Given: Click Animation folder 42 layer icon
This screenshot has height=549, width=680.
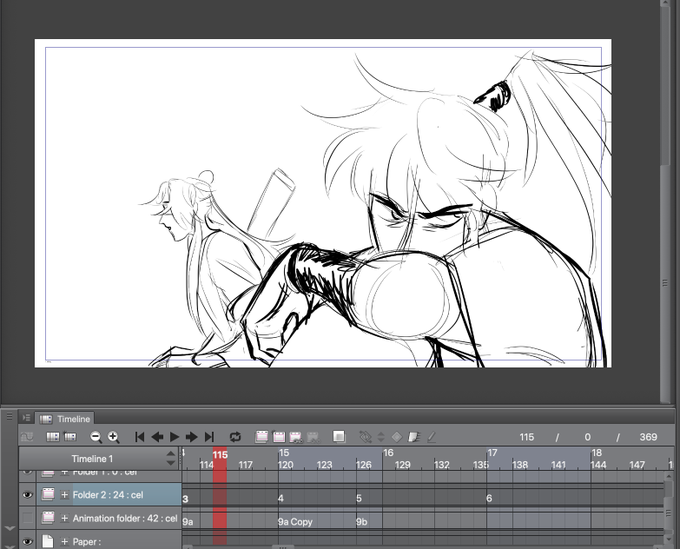Looking at the screenshot, I should [48, 518].
